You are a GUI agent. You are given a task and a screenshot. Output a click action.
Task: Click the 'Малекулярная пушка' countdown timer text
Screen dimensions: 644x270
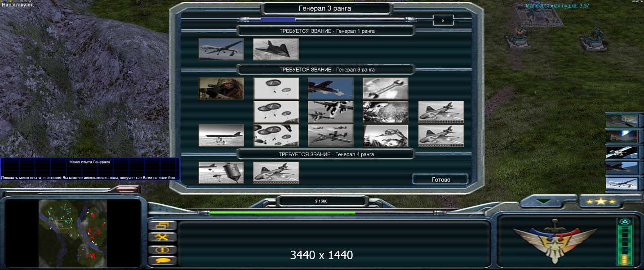557,6
